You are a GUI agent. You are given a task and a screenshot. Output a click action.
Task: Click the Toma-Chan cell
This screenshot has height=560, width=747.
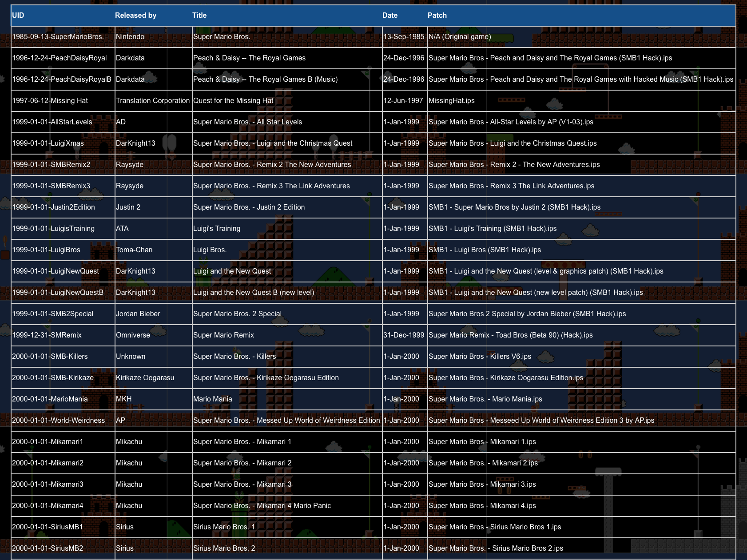tap(153, 250)
